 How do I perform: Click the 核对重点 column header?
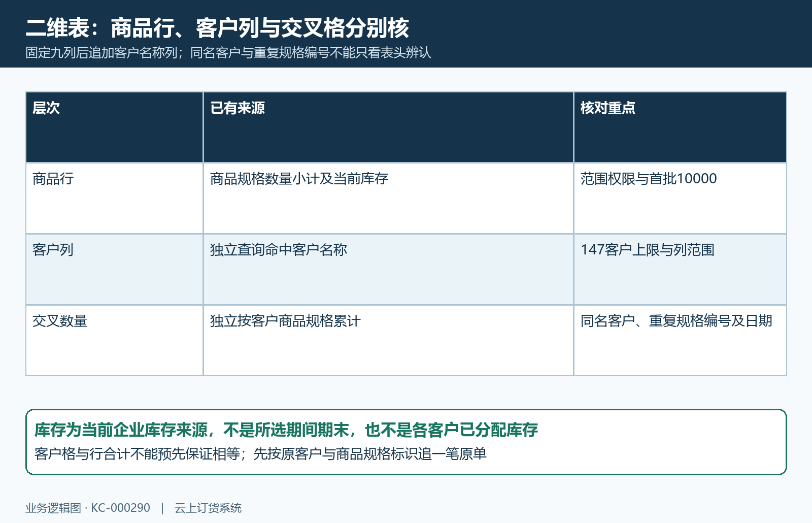[x=680, y=127]
